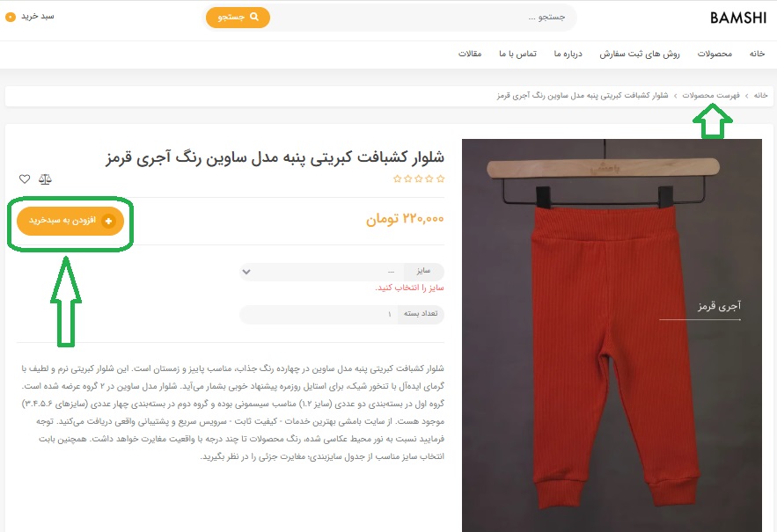Open the خانه menu item
Image resolution: width=777 pixels, height=532 pixels.
point(757,54)
